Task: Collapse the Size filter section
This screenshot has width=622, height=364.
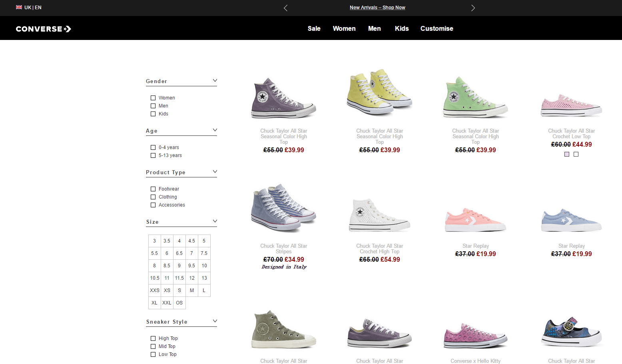Action: click(x=215, y=221)
